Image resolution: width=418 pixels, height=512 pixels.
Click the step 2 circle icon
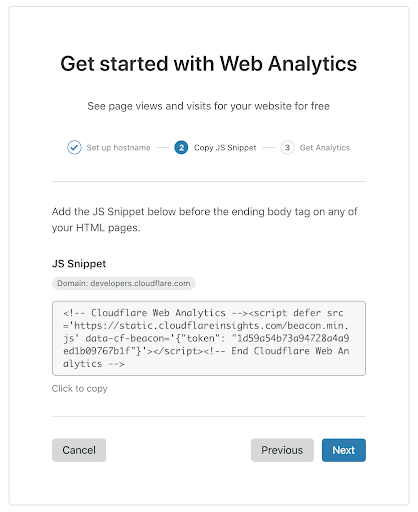click(181, 147)
